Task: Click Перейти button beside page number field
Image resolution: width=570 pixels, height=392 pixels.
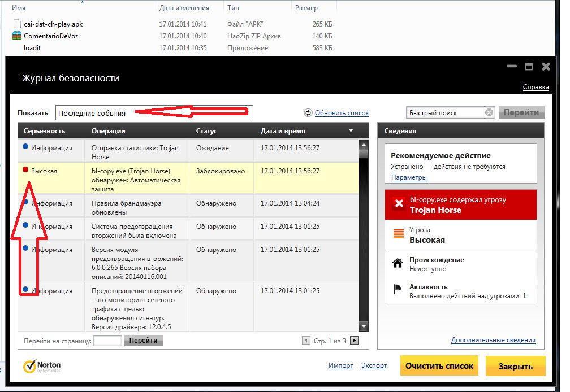Action: (143, 341)
